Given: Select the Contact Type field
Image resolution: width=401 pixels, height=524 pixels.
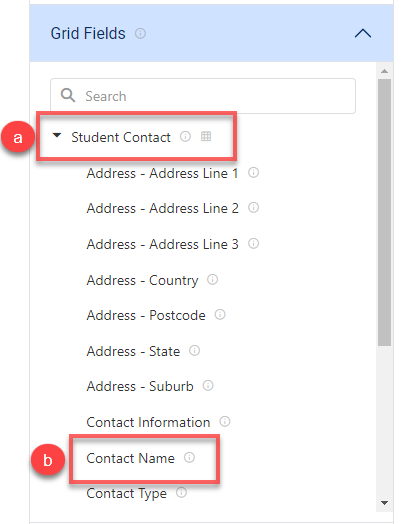Looking at the screenshot, I should tap(126, 494).
